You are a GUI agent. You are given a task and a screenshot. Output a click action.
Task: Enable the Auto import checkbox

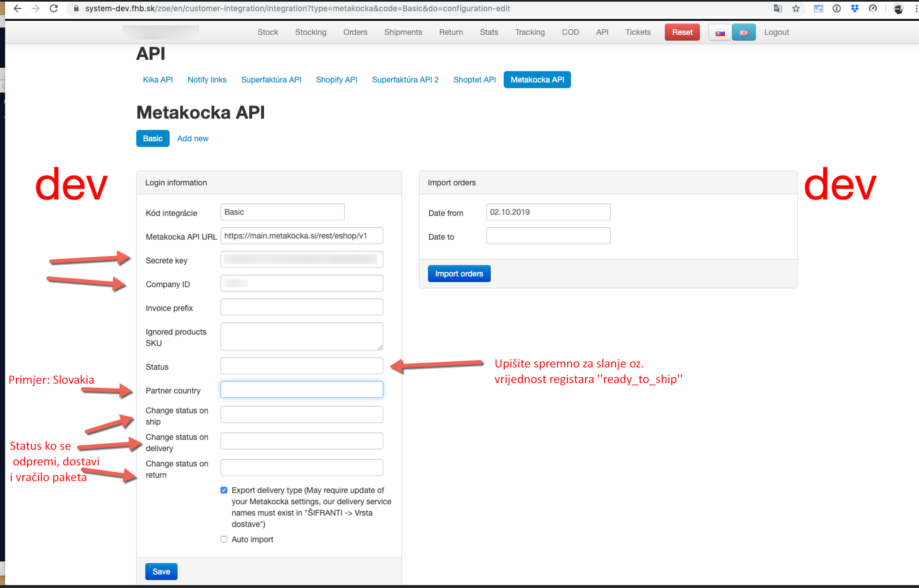pyautogui.click(x=224, y=539)
